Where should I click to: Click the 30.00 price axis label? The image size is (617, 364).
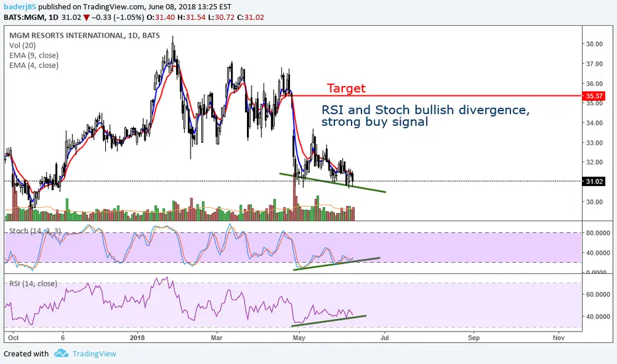tap(594, 202)
